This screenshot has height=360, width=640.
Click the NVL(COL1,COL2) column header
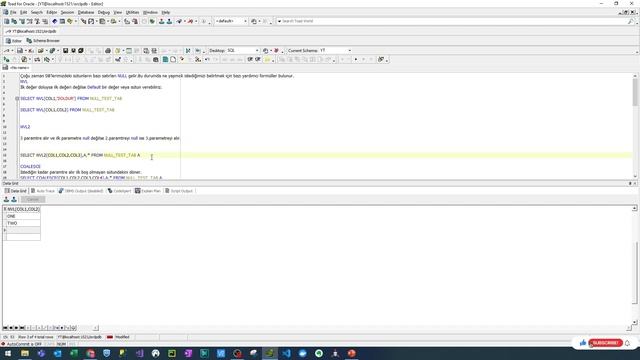coord(23,209)
